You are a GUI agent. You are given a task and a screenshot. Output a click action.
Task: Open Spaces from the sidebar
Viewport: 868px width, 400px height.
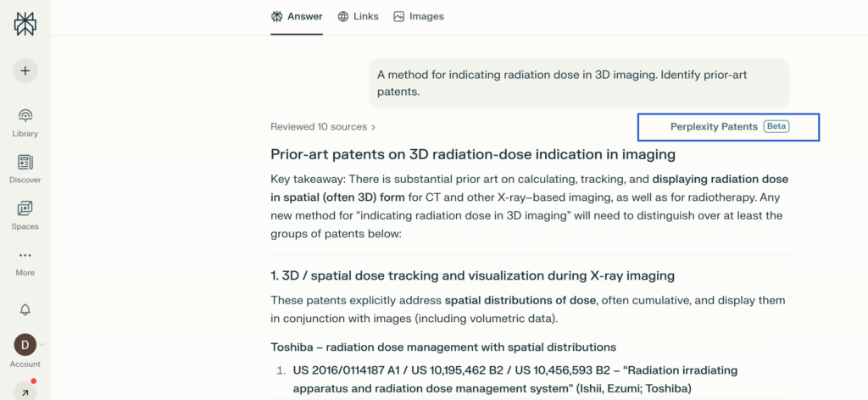pyautogui.click(x=25, y=214)
